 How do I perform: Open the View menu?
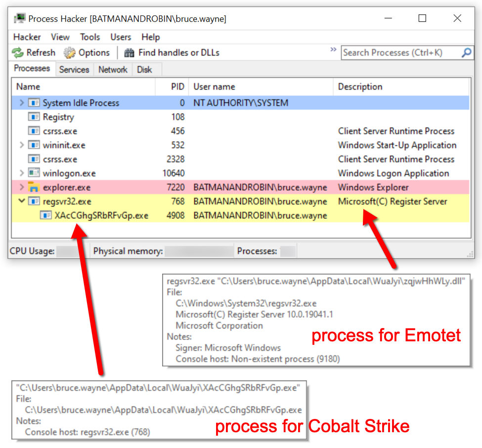60,37
